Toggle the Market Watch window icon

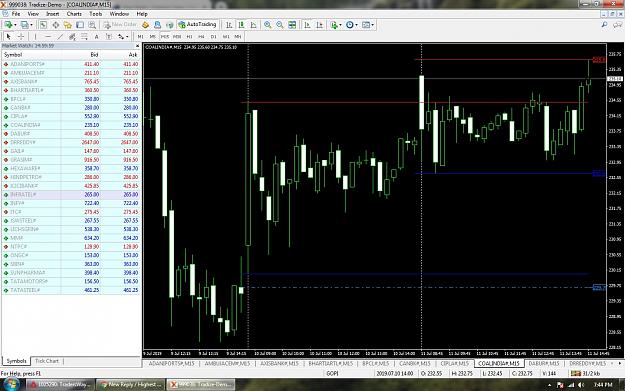(43, 25)
